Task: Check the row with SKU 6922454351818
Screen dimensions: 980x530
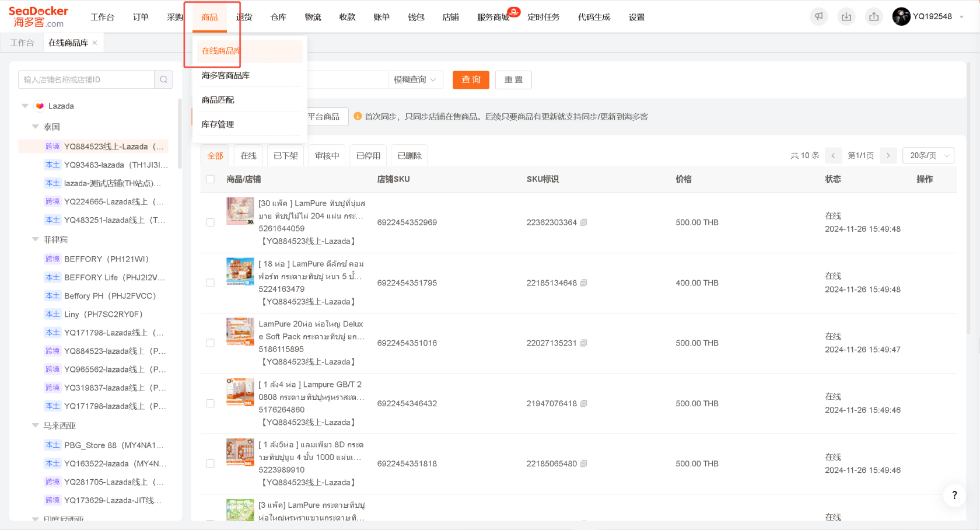Action: pos(211,463)
